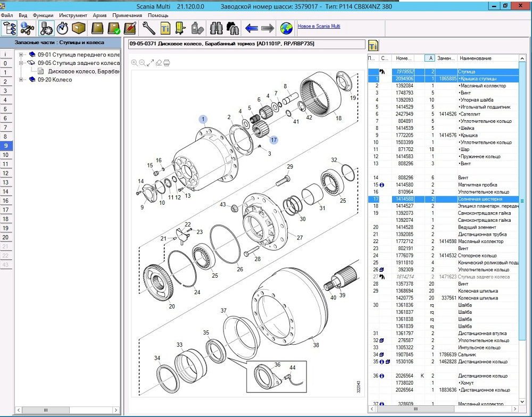The height and width of the screenshot is (417, 532).
Task: Zoom out of the parts diagram
Action: (x=142, y=63)
